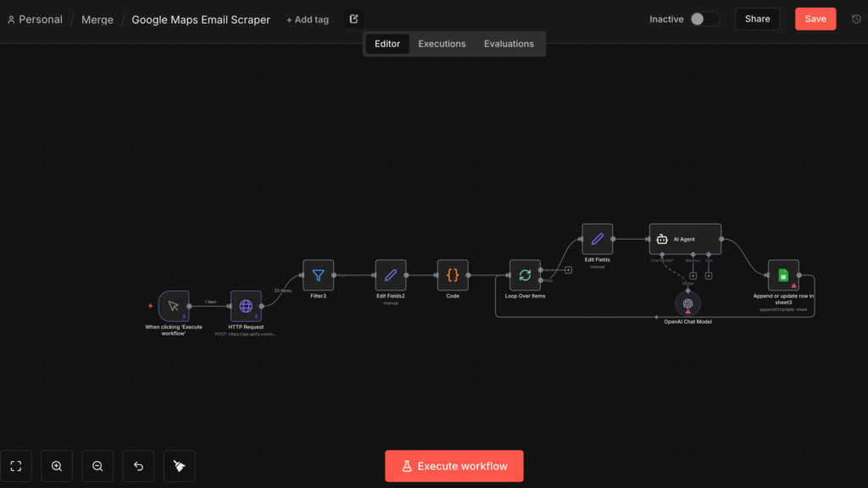Screen dimensions: 868x488
Task: Open the OpenAI Chat Model node
Action: [x=687, y=303]
